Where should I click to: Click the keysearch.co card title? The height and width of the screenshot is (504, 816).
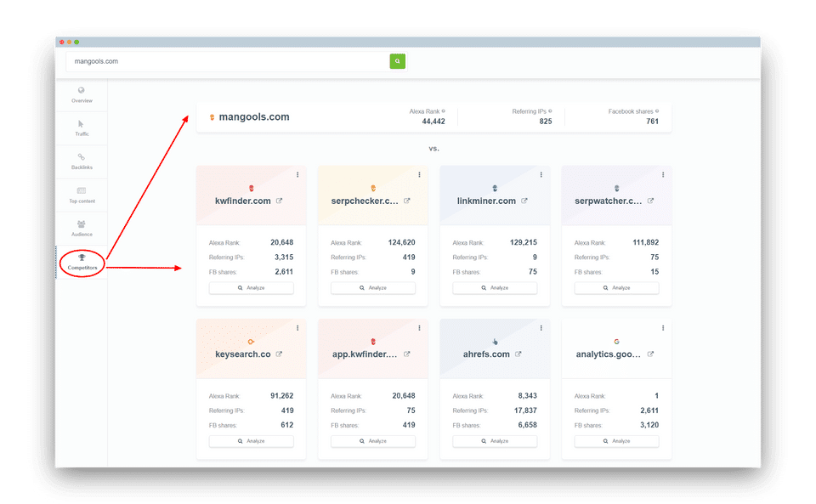[243, 354]
